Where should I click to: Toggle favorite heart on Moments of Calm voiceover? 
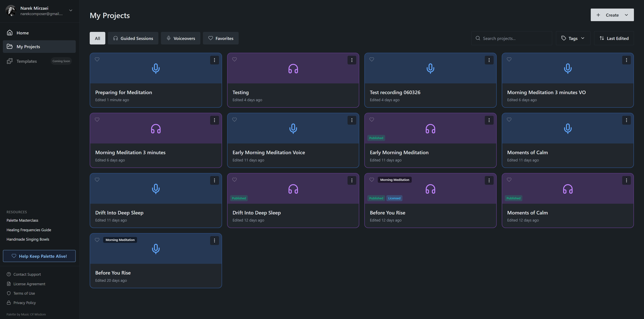(x=509, y=120)
